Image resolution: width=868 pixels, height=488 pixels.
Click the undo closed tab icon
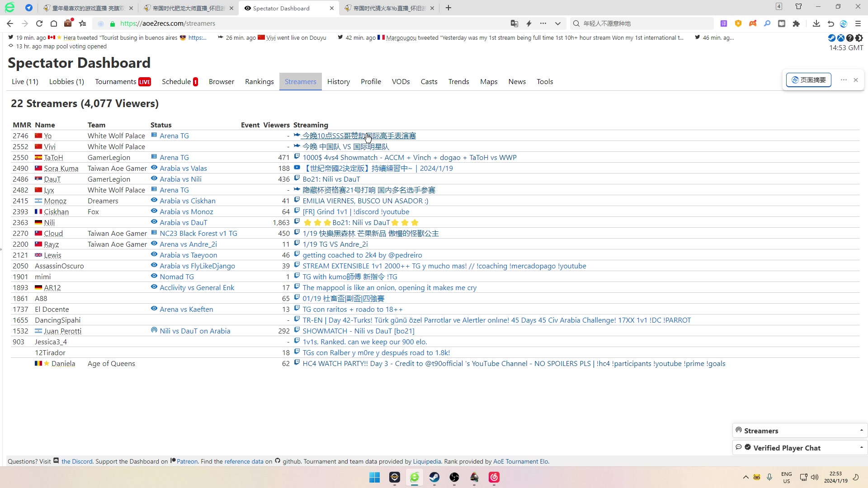coord(831,23)
